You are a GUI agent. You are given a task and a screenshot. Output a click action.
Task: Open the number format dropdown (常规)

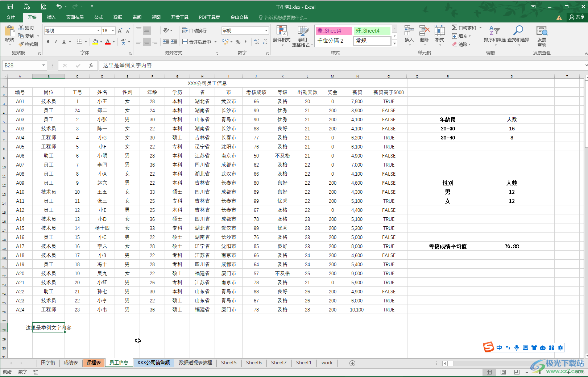[266, 30]
